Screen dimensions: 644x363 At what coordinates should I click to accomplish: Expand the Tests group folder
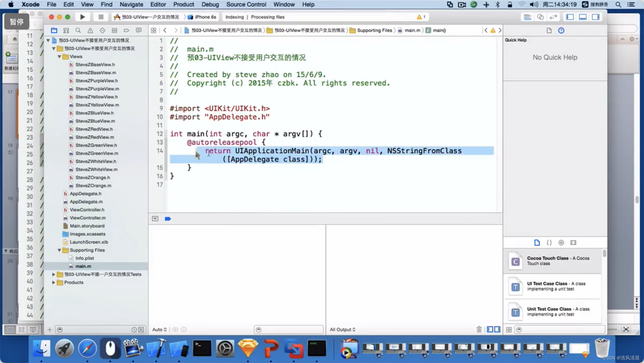click(x=53, y=274)
